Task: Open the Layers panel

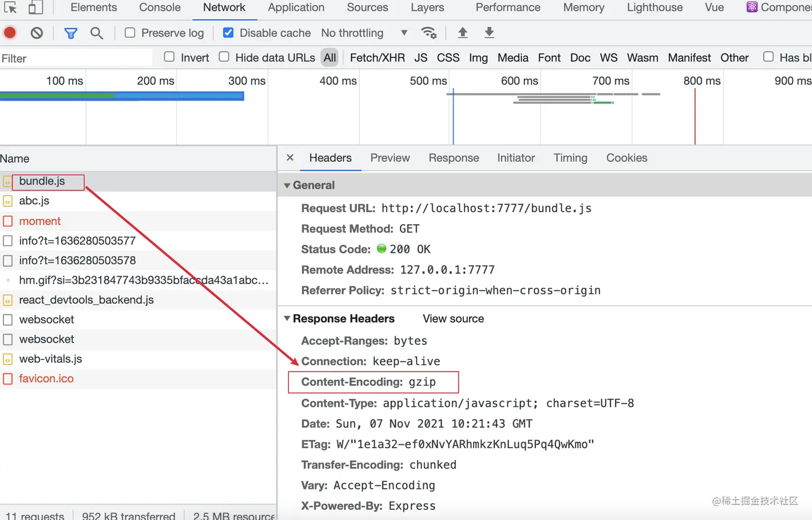Action: point(427,8)
